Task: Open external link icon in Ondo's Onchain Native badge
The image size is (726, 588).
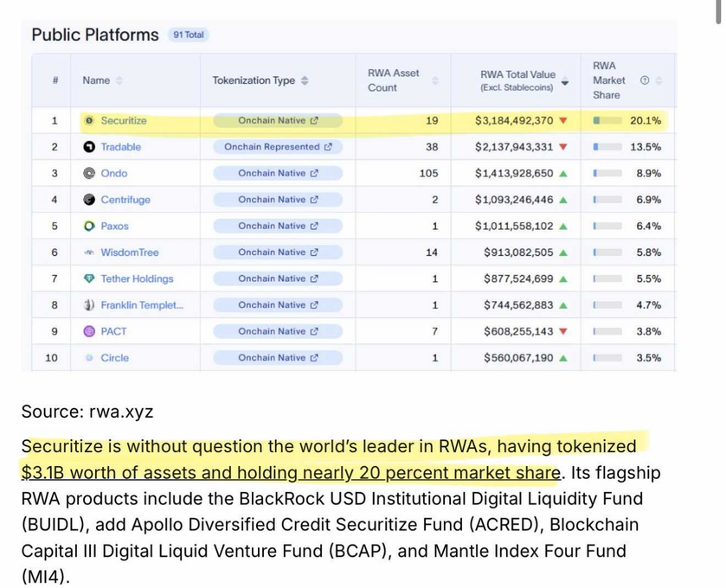Action: tap(314, 173)
